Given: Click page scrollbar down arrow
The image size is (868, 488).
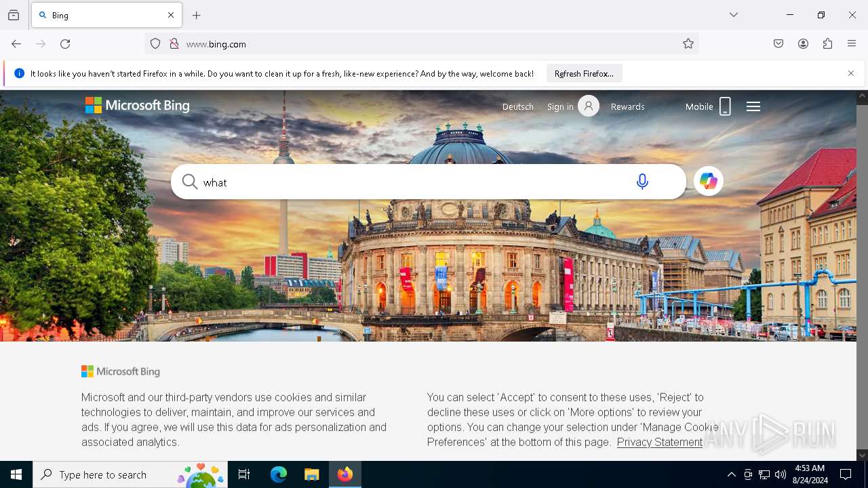Looking at the screenshot, I should tap(862, 455).
